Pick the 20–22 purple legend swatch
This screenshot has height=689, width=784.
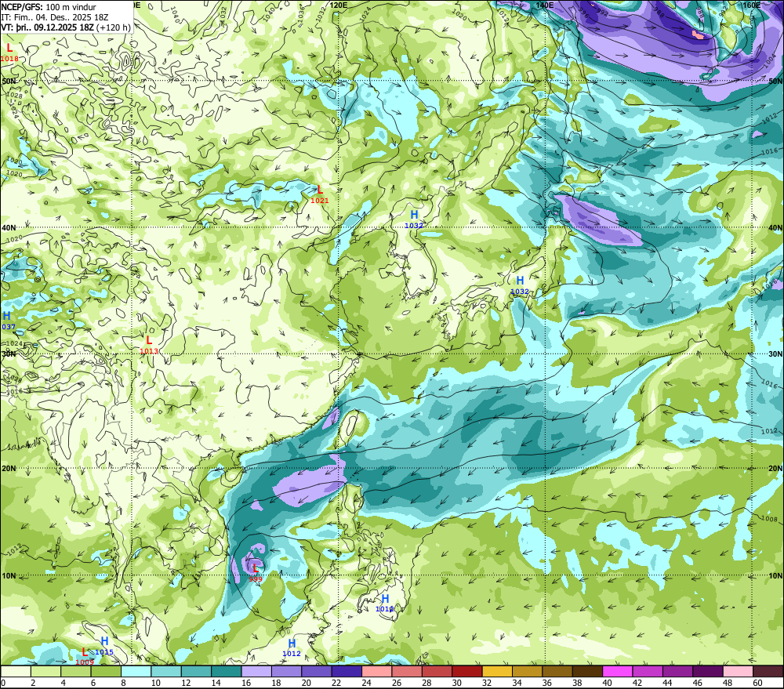point(317,671)
